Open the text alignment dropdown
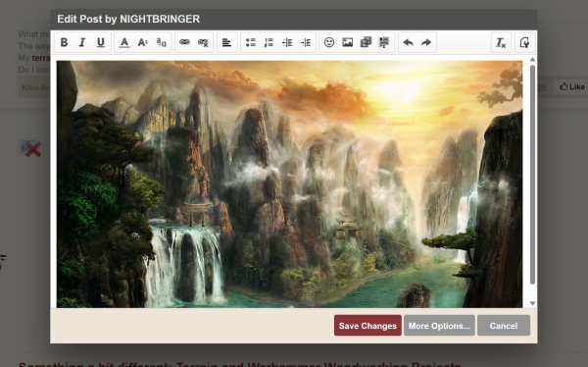 click(x=227, y=42)
